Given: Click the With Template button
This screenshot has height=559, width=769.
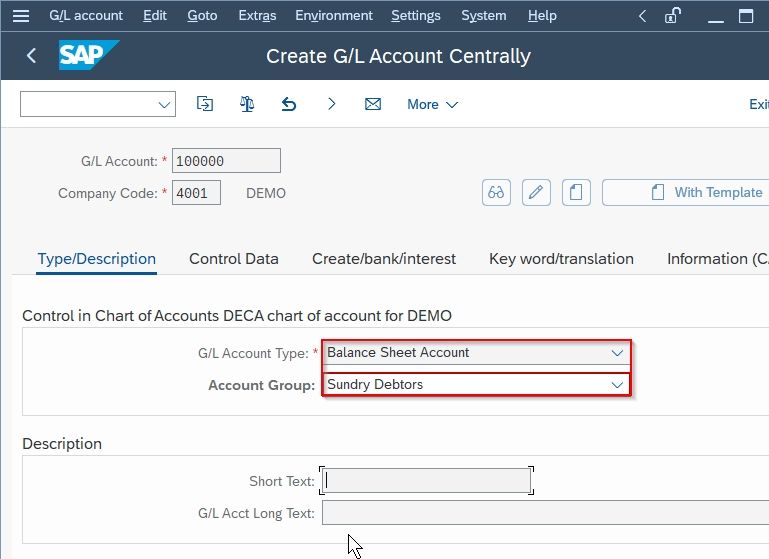Looking at the screenshot, I should (687, 192).
